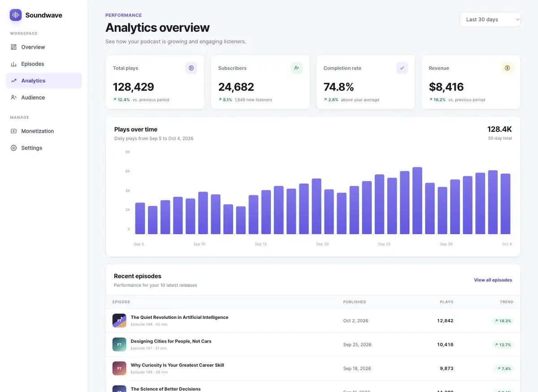The image size is (538, 392).
Task: Click the Sep 18, 2026 published date
Action: click(357, 369)
